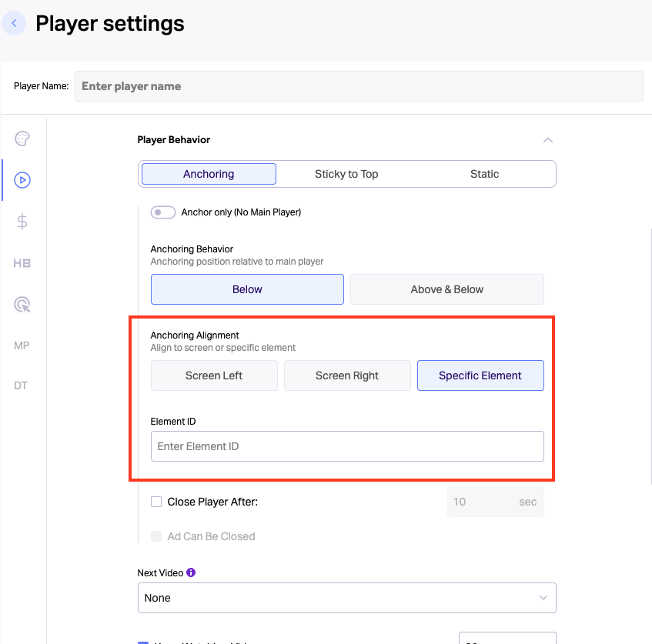Select the Anchoring tab
652x644 pixels.
tap(209, 174)
